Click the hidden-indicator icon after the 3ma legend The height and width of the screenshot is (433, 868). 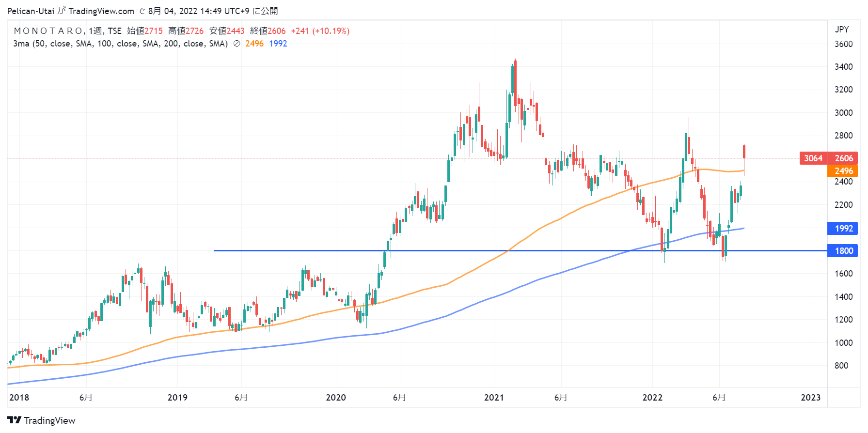[x=237, y=44]
